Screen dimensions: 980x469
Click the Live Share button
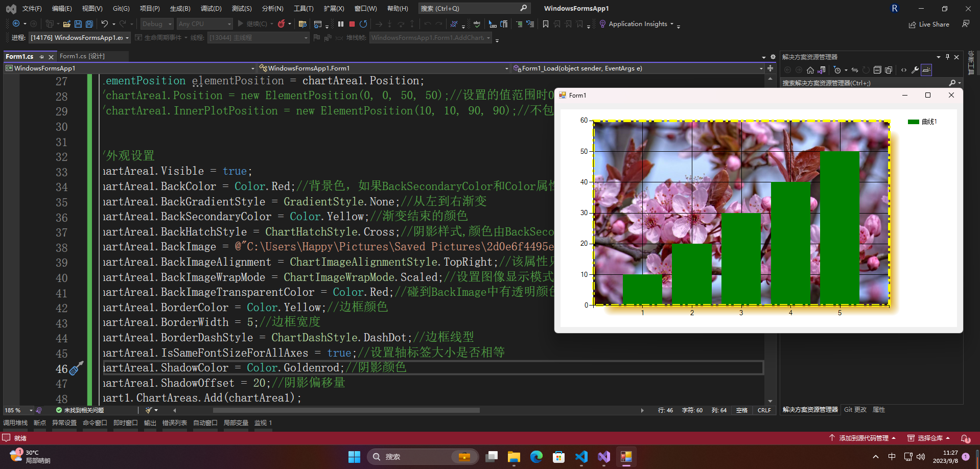929,24
